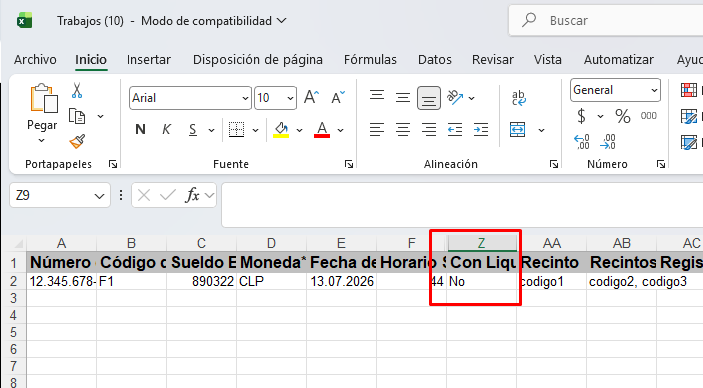The width and height of the screenshot is (703, 388).
Task: Click the Insert Function fx icon
Action: click(192, 195)
